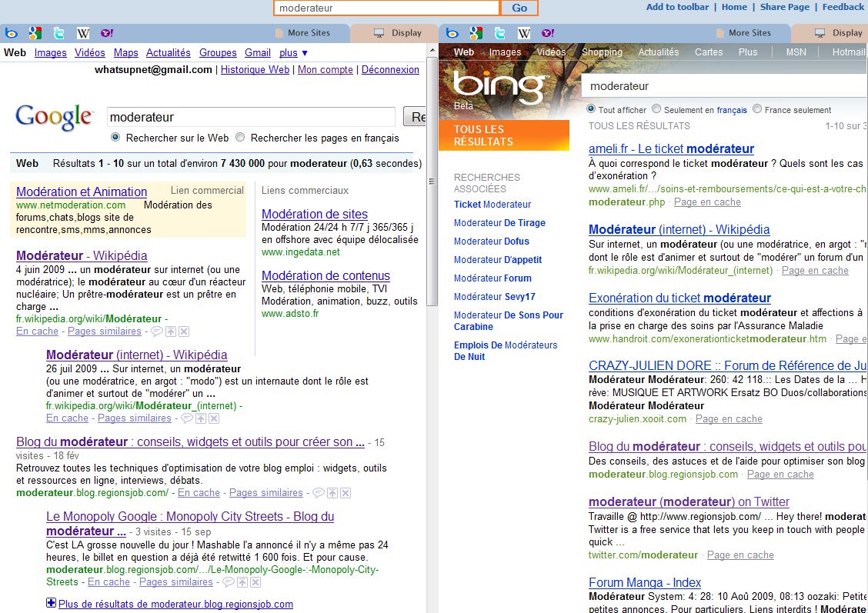Switch the Google pane to Bing via its icon
This screenshot has width=868, height=613.
pyautogui.click(x=11, y=33)
